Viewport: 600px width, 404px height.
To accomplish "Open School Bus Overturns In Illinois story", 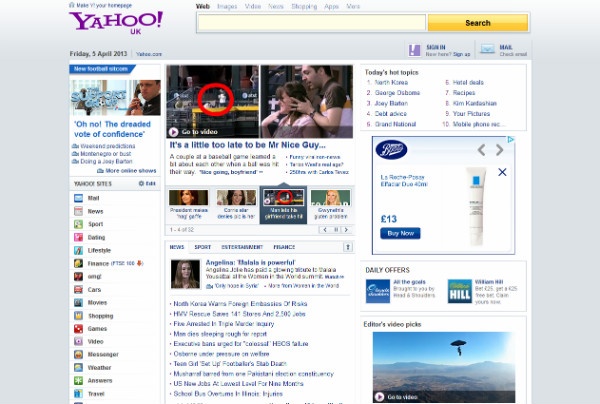I will [x=228, y=394].
